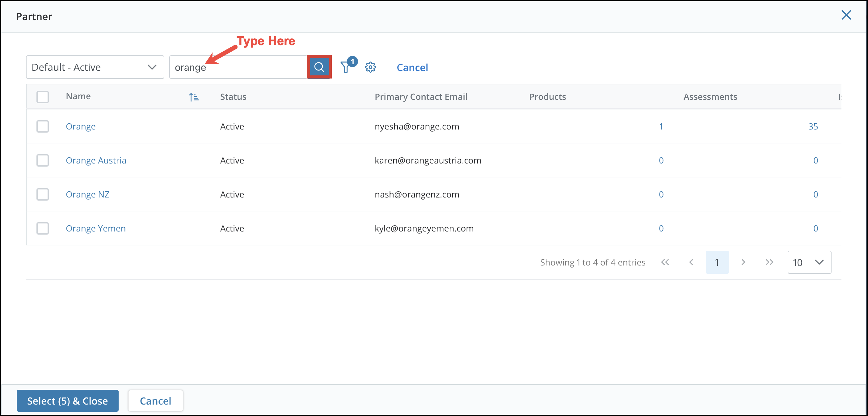The image size is (868, 416).
Task: Open the Orange NZ partner link
Action: coord(88,194)
